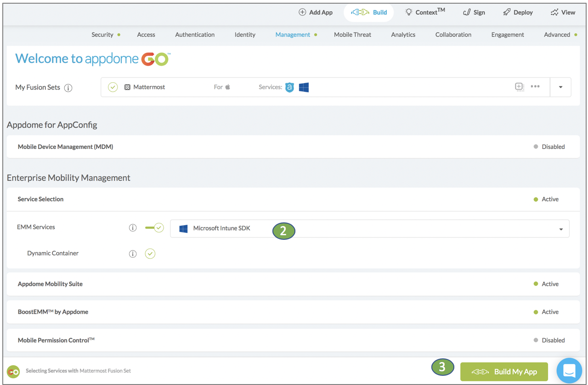This screenshot has width=588, height=385.
Task: Switch to the Security tab
Action: [102, 34]
